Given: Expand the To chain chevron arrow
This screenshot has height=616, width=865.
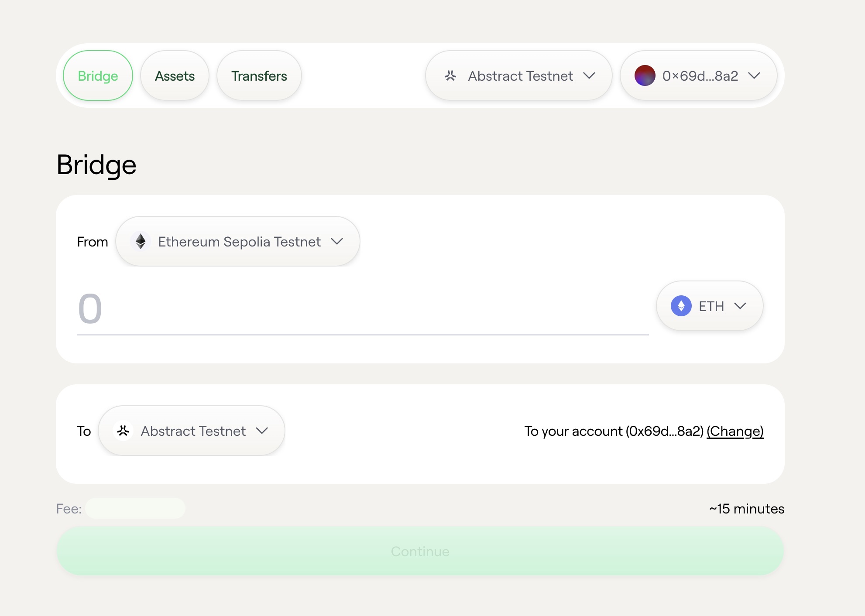Looking at the screenshot, I should 262,431.
